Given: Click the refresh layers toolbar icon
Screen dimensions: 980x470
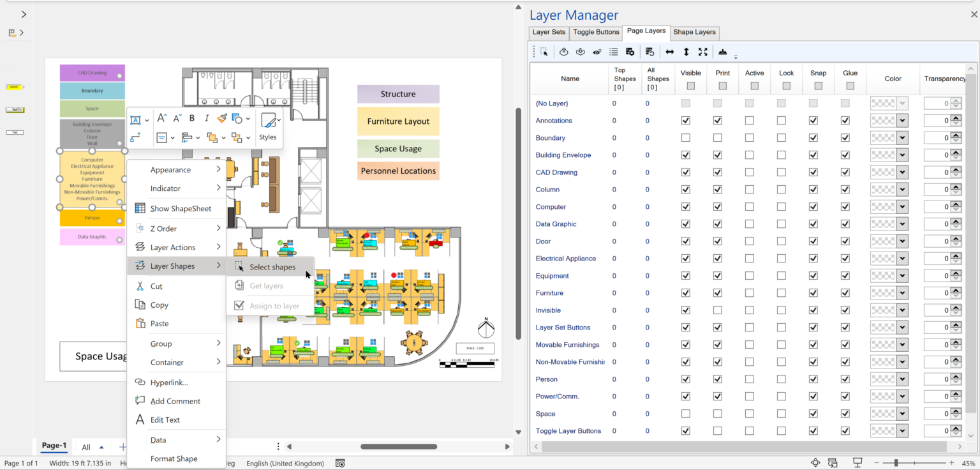Looking at the screenshot, I should tap(650, 52).
